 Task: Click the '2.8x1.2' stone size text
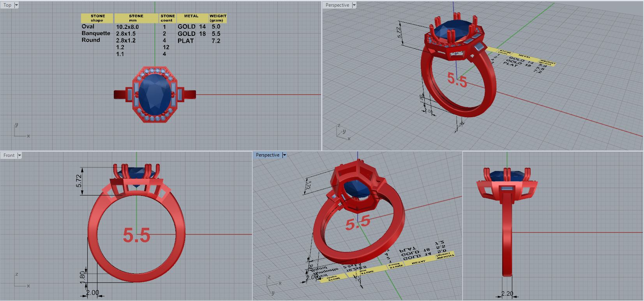126,40
